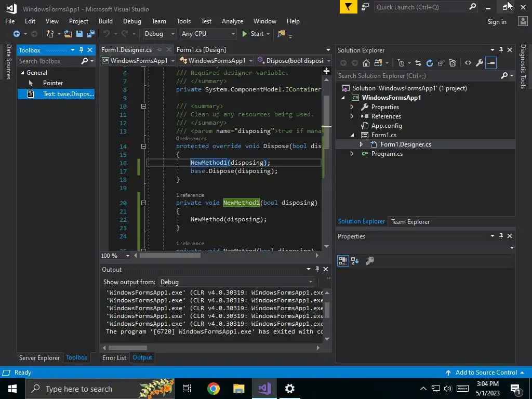Switch to the Error List tab

coord(114,357)
